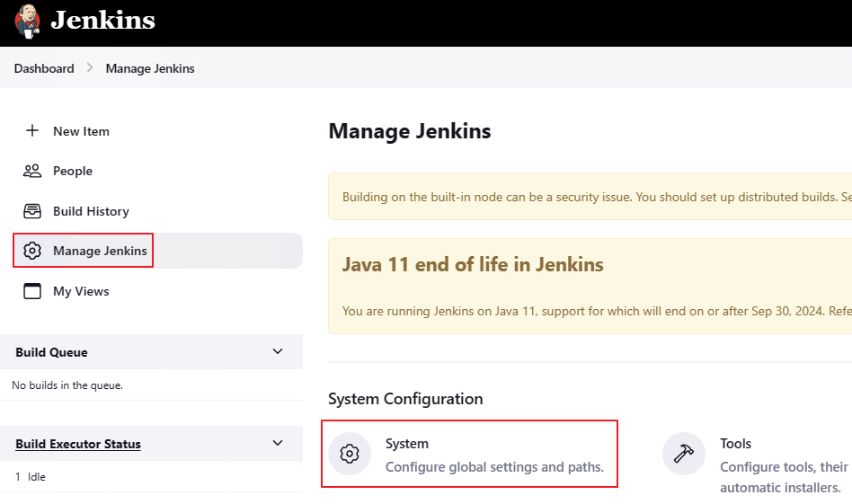Click the Build Queue heading
The image size is (852, 504).
(51, 352)
